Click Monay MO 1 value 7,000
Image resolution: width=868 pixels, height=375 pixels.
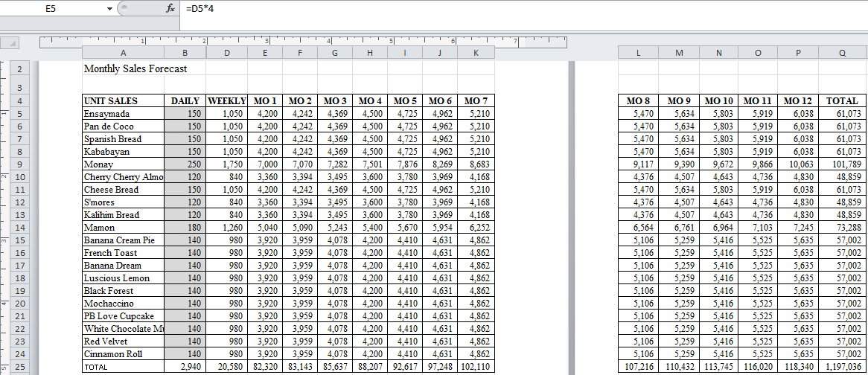point(264,164)
